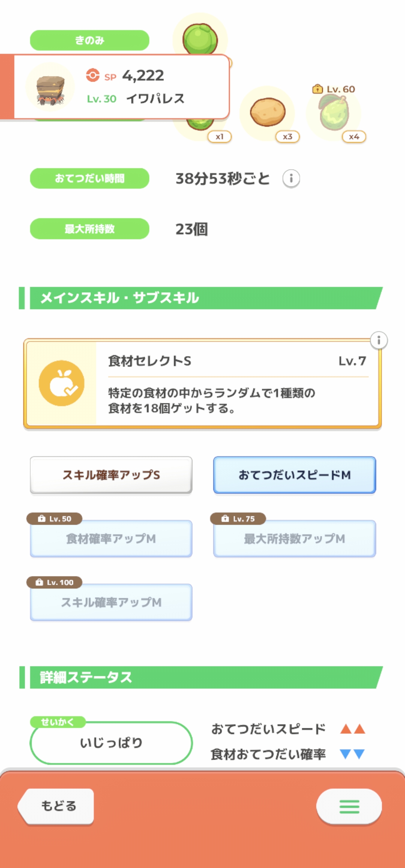Open main skill info icon
405x868 pixels.
tap(379, 340)
